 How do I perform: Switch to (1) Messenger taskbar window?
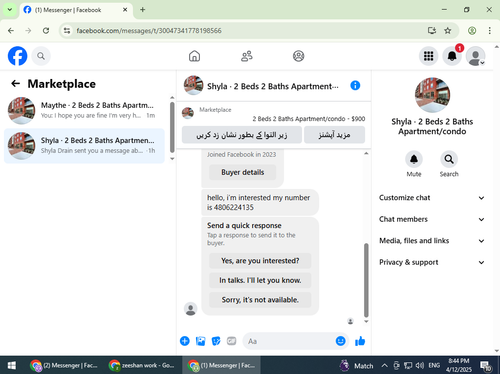tap(221, 366)
